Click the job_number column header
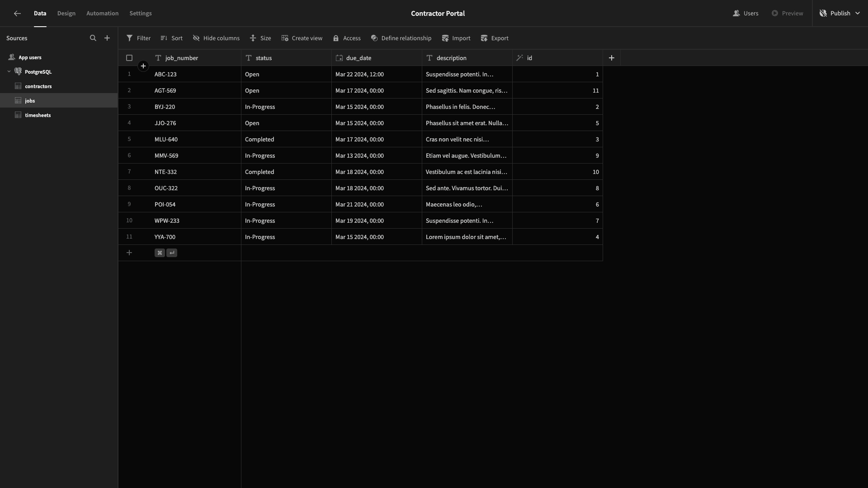 (196, 58)
